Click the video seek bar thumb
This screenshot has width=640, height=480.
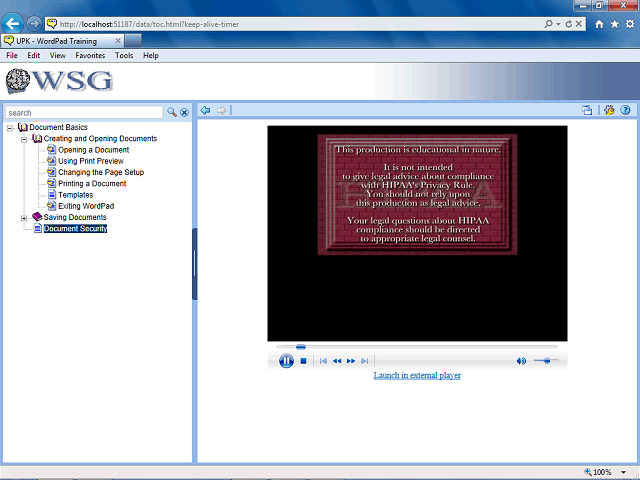click(x=301, y=347)
